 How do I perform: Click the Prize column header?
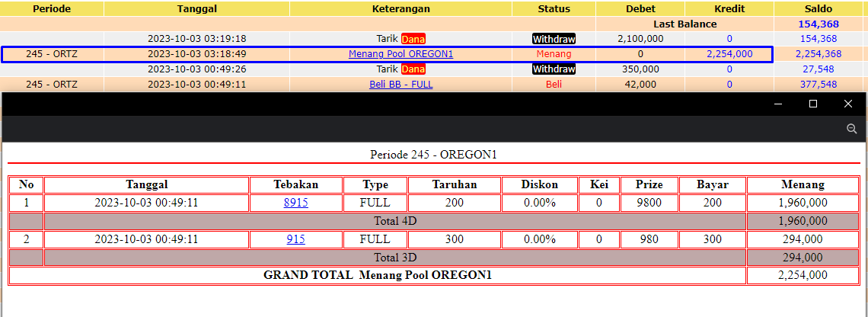(649, 184)
